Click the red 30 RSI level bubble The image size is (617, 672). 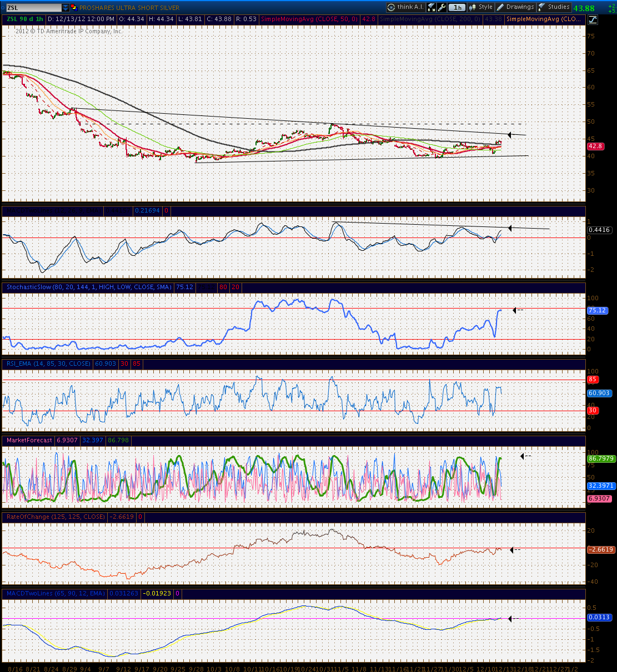593,411
